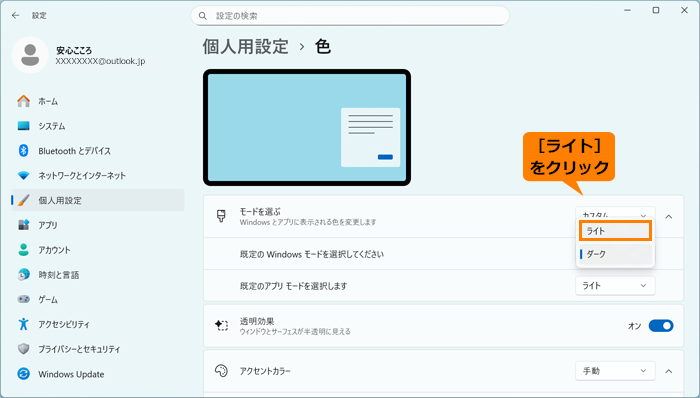Click the System monitor icon

[24, 126]
